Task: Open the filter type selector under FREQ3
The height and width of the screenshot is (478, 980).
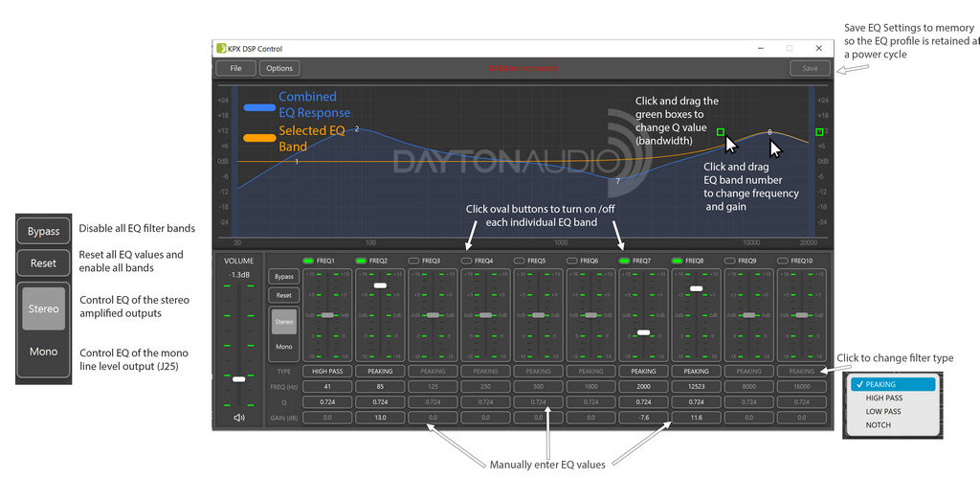Action: pos(434,371)
